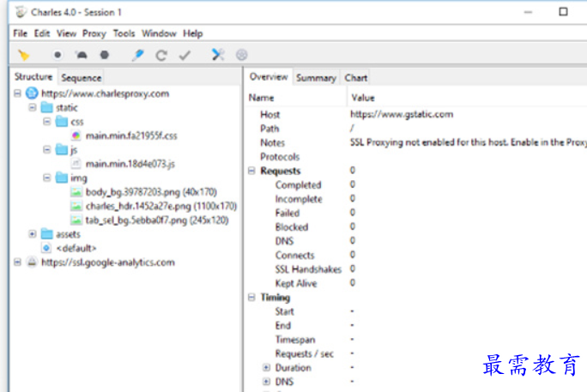Image resolution: width=587 pixels, height=392 pixels.
Task: Open Tools via wrench icon
Action: point(218,55)
